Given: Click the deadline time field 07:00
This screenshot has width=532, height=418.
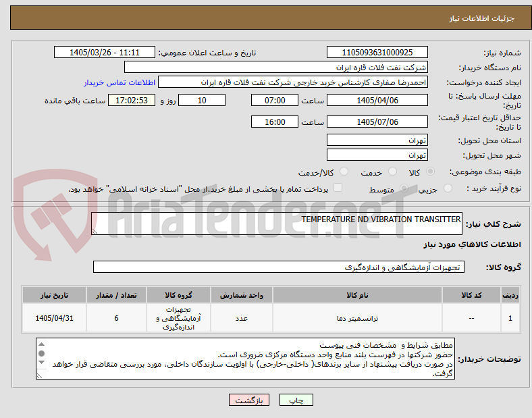Looking at the screenshot, I should tap(275, 100).
